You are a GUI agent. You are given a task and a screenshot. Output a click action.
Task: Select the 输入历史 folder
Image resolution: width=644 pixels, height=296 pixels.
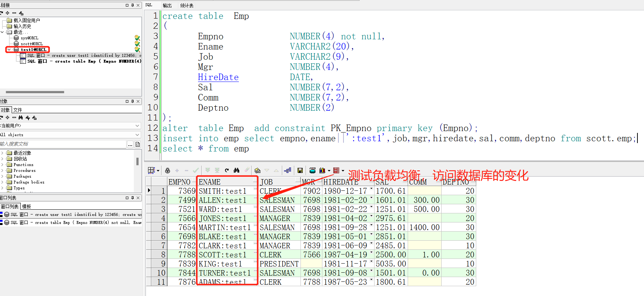(x=22, y=26)
